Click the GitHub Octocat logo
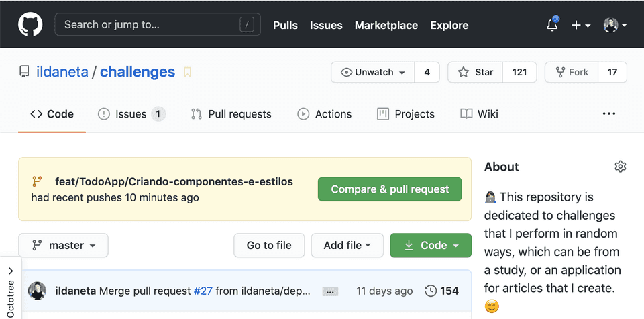644x319 pixels. click(x=30, y=25)
